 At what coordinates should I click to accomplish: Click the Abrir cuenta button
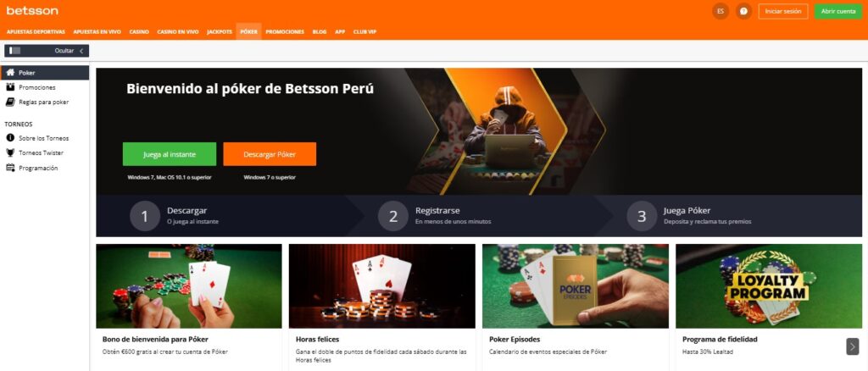point(838,11)
